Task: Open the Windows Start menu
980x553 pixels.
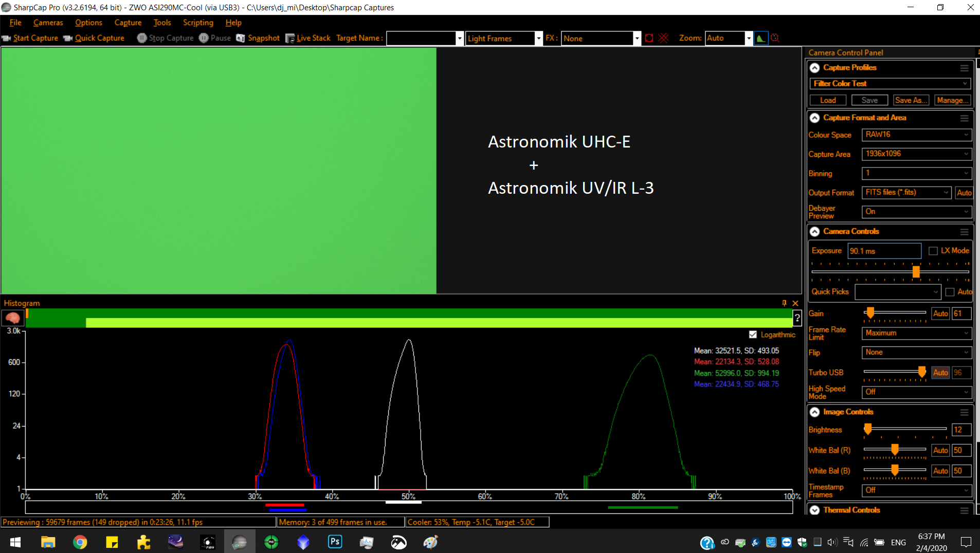Action: tap(15, 542)
